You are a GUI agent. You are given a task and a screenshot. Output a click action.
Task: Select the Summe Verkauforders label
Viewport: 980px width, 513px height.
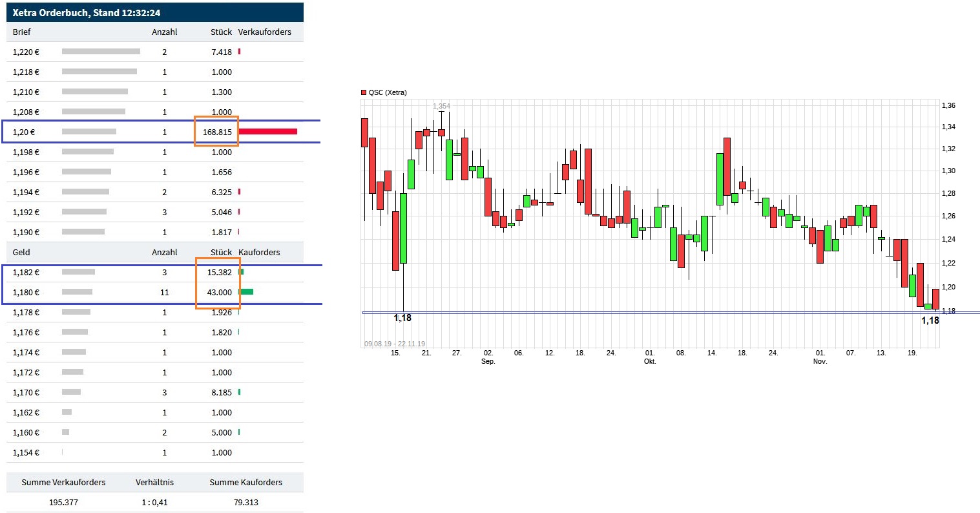[x=63, y=482]
